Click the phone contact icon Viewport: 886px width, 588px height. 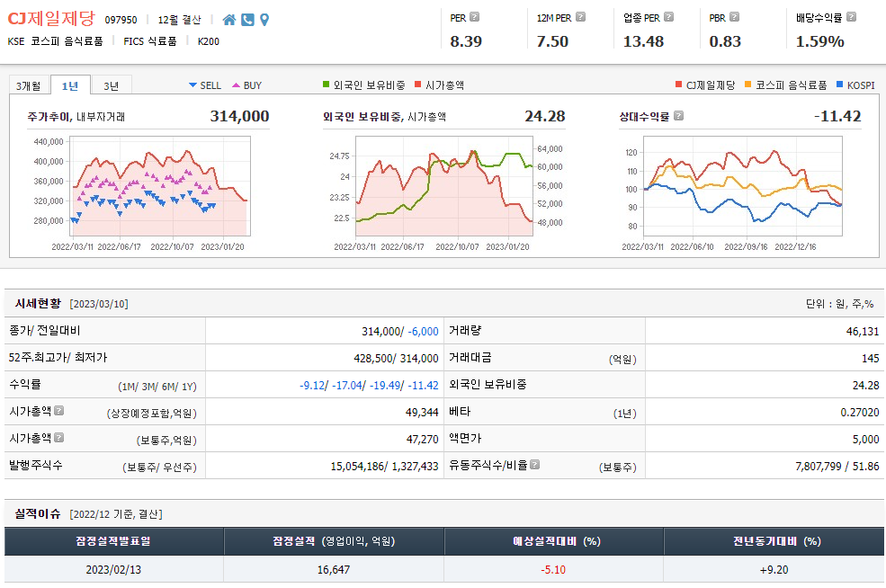(x=247, y=20)
